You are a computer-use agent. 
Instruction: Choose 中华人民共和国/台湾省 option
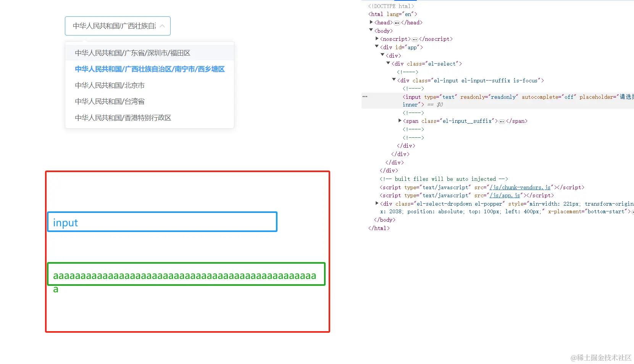click(150, 101)
